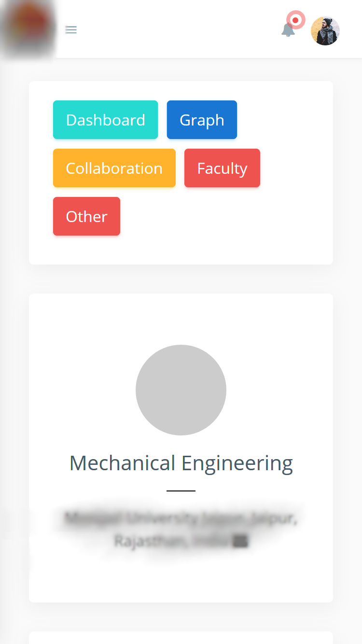Click the notification bell icon
The width and height of the screenshot is (362, 644).
tap(288, 30)
